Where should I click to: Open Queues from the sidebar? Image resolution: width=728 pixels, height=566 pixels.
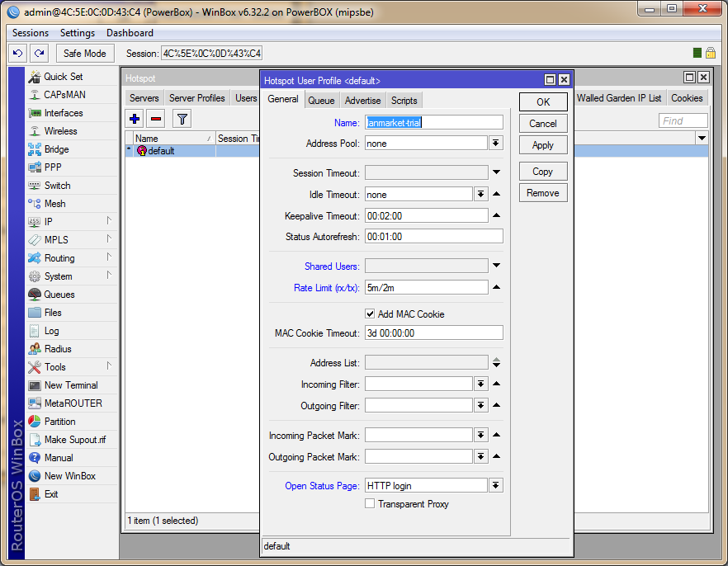[x=59, y=295]
